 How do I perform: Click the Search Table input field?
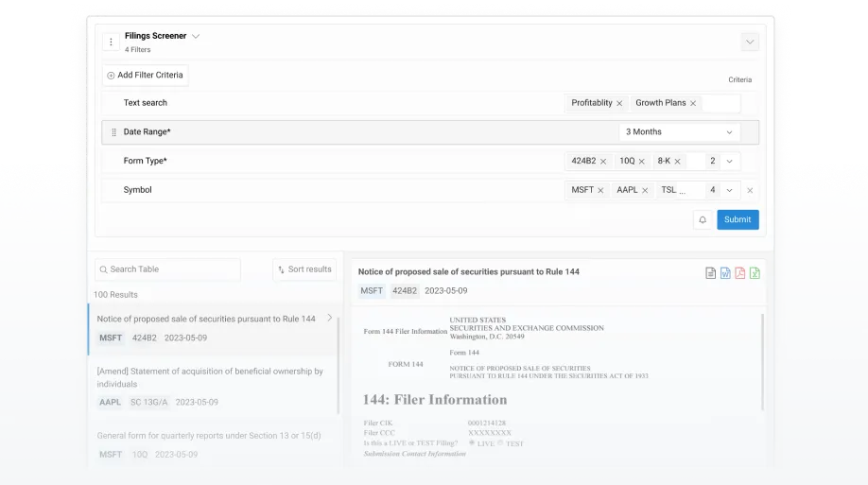(167, 269)
